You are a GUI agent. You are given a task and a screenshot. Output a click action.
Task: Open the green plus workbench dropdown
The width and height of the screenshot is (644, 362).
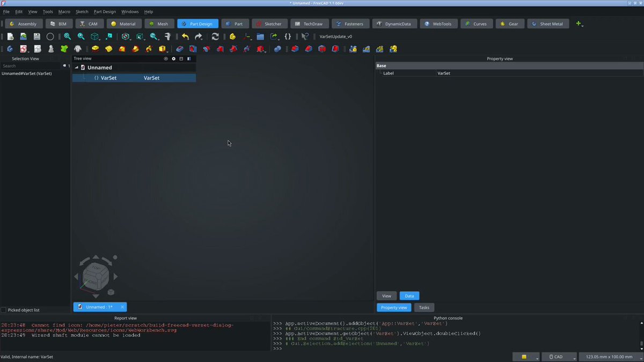tap(579, 24)
